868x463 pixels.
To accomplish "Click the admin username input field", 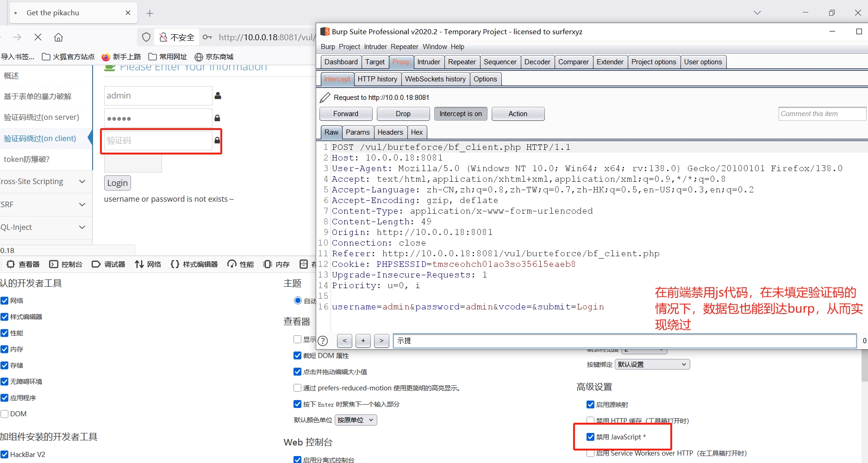I will 158,96.
